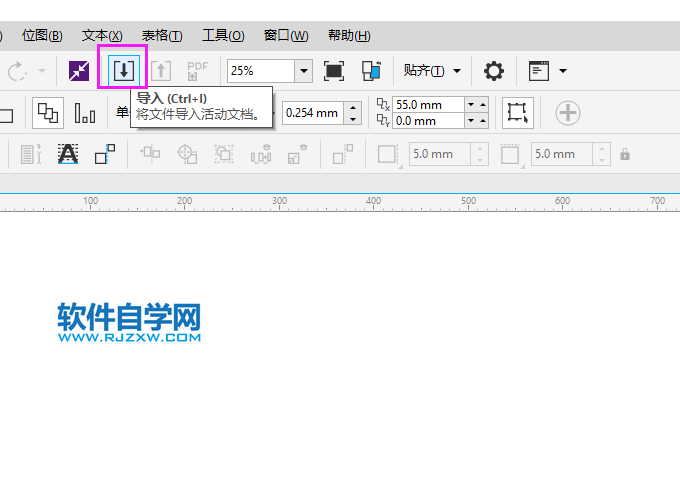
Task: Click the horizontal ruler at 400
Action: 373,202
